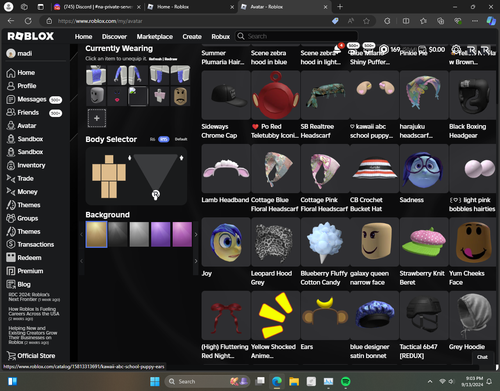This screenshot has height=391, width=500.
Task: Open Spotify from the taskbar
Action: click(x=346, y=381)
